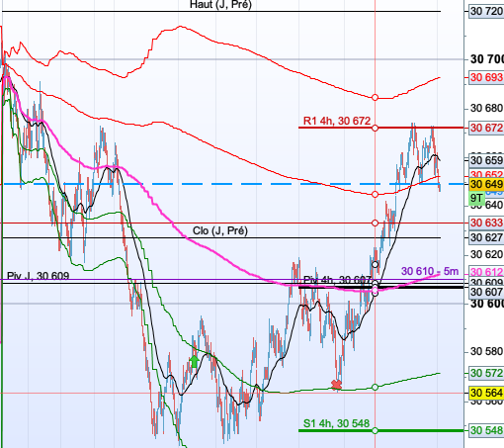504x448 pixels.
Task: Click the red 30 693 axis price tag
Action: (486, 77)
